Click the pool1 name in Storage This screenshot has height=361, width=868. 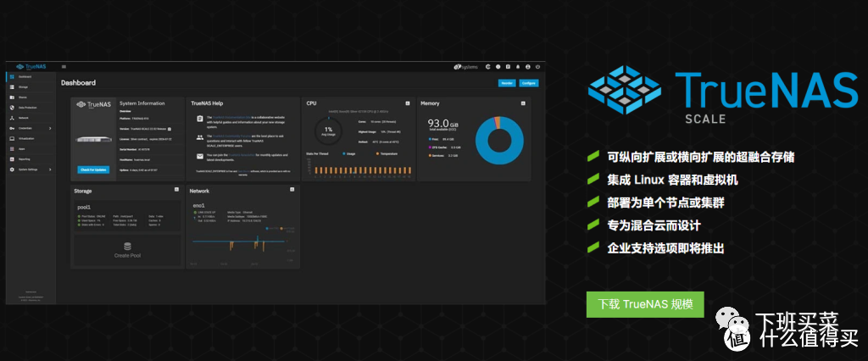tap(84, 207)
